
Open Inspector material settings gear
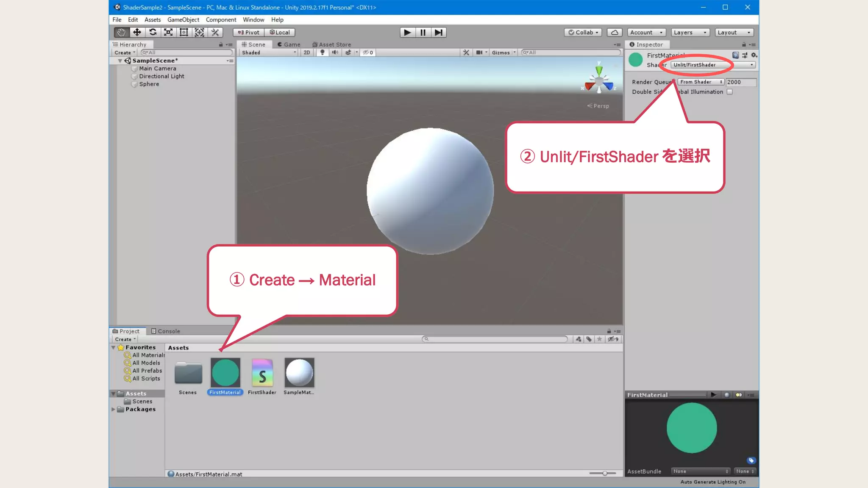click(x=754, y=55)
